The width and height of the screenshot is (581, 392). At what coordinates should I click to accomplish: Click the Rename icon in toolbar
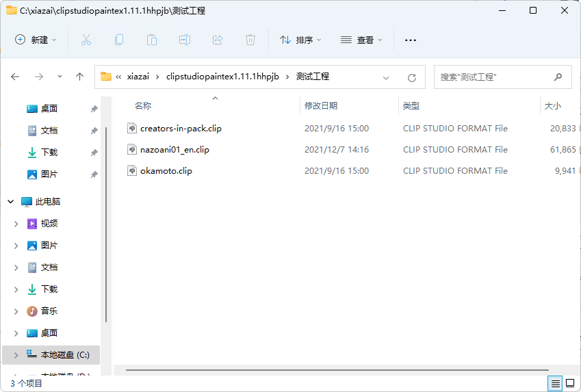click(x=185, y=40)
